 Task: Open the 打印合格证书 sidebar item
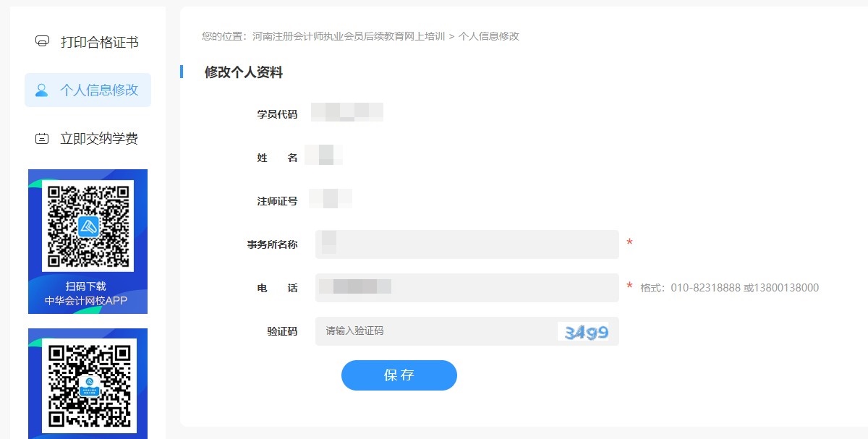click(x=82, y=43)
